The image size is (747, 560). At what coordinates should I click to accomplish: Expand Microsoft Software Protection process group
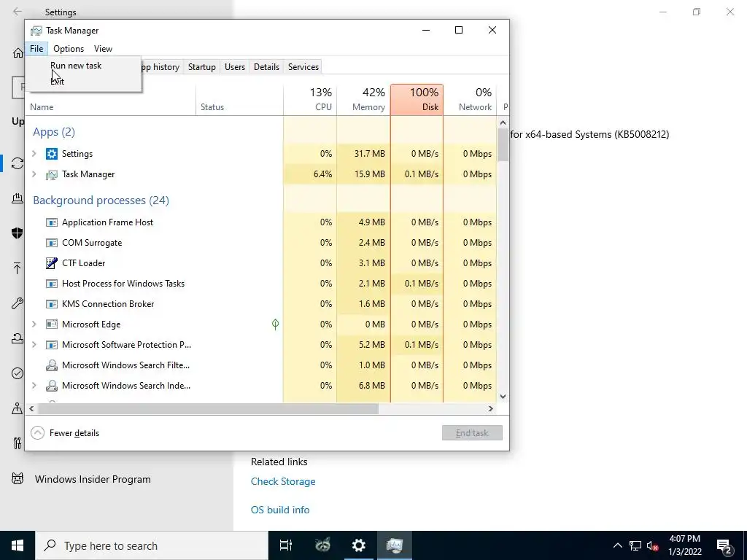click(34, 344)
